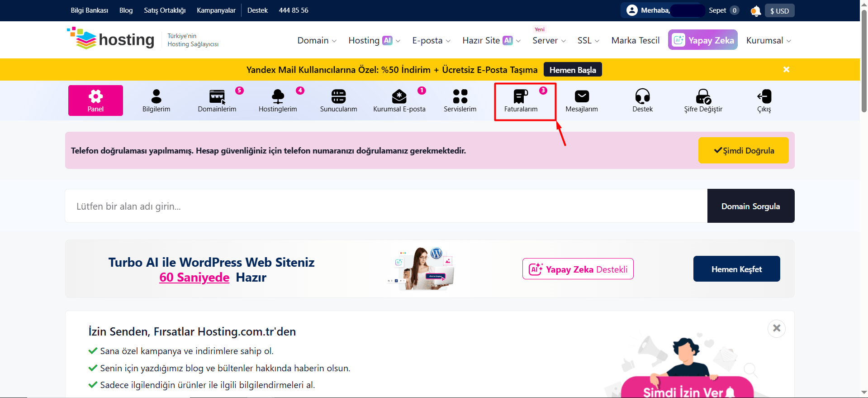Click the Domainlerim badge showing 5
The image size is (868, 398).
pyautogui.click(x=240, y=91)
